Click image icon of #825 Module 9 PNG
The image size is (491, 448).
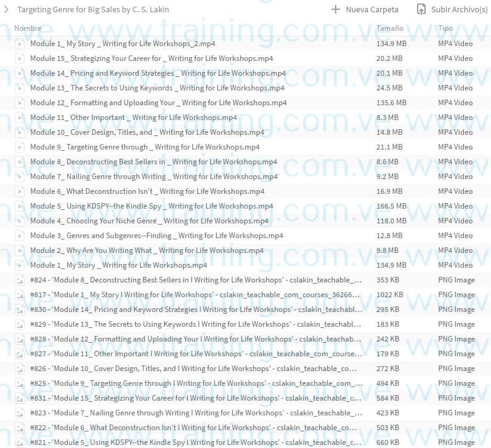(20, 383)
